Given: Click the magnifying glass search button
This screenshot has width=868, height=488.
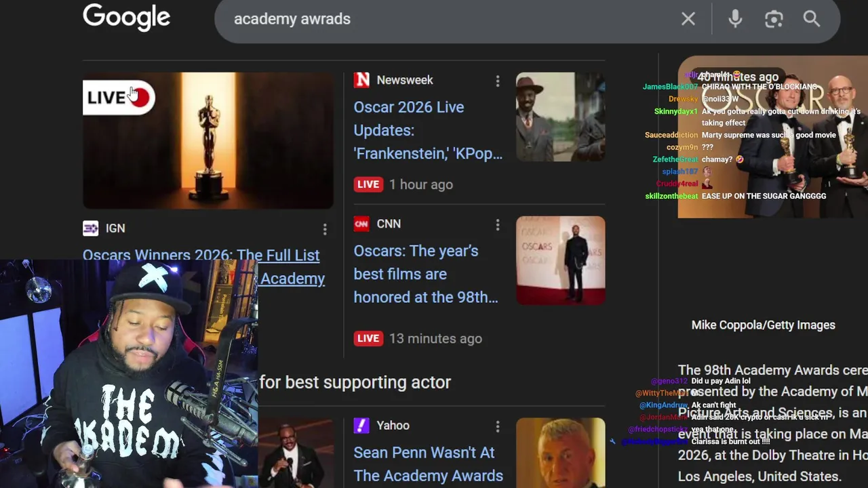Looking at the screenshot, I should (x=812, y=19).
